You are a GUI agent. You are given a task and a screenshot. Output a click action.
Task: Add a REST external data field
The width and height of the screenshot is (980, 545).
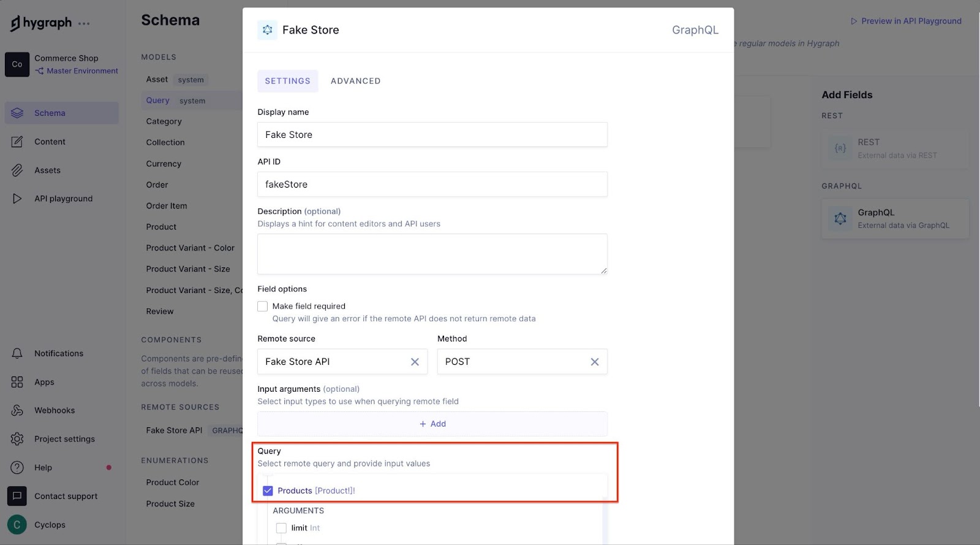click(895, 148)
